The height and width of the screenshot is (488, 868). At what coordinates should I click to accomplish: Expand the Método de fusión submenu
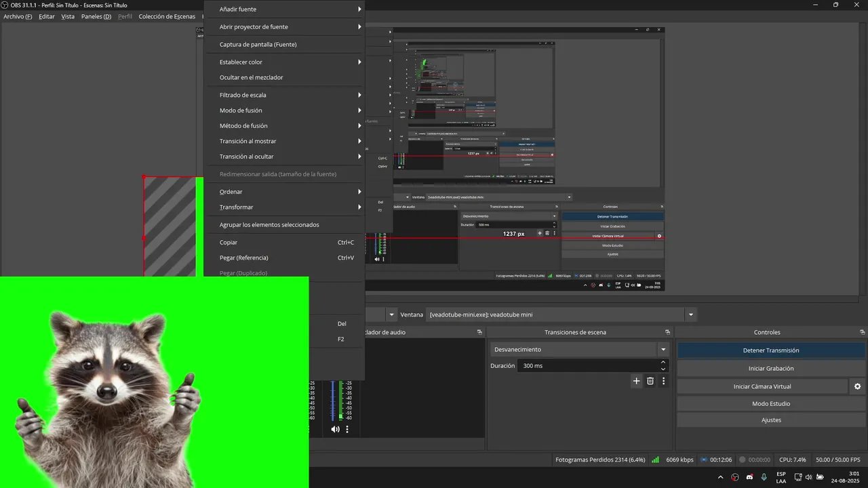coord(284,126)
